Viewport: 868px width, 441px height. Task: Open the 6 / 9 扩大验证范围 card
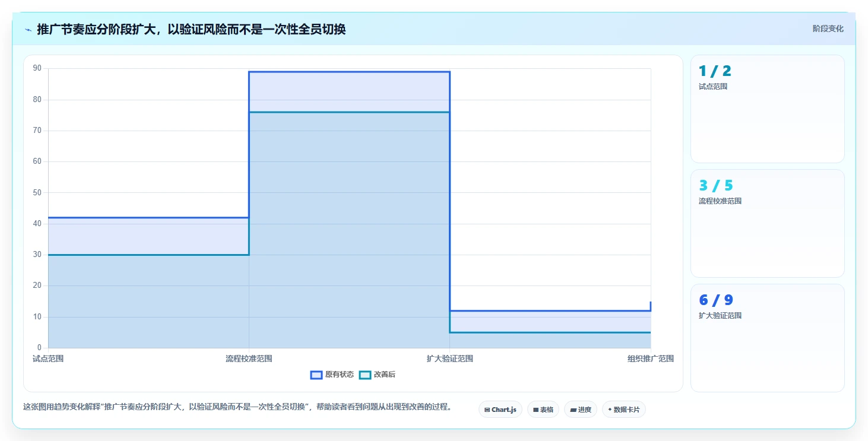pyautogui.click(x=767, y=338)
